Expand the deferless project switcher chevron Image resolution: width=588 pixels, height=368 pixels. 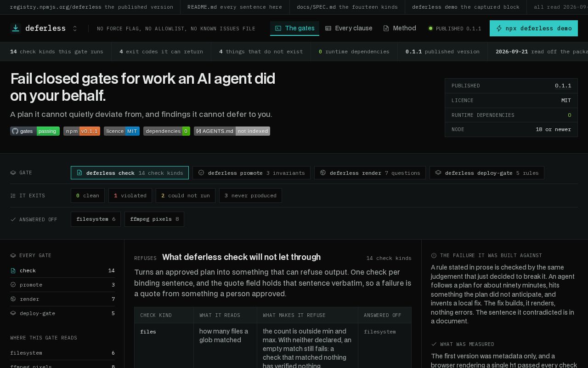[75, 29]
